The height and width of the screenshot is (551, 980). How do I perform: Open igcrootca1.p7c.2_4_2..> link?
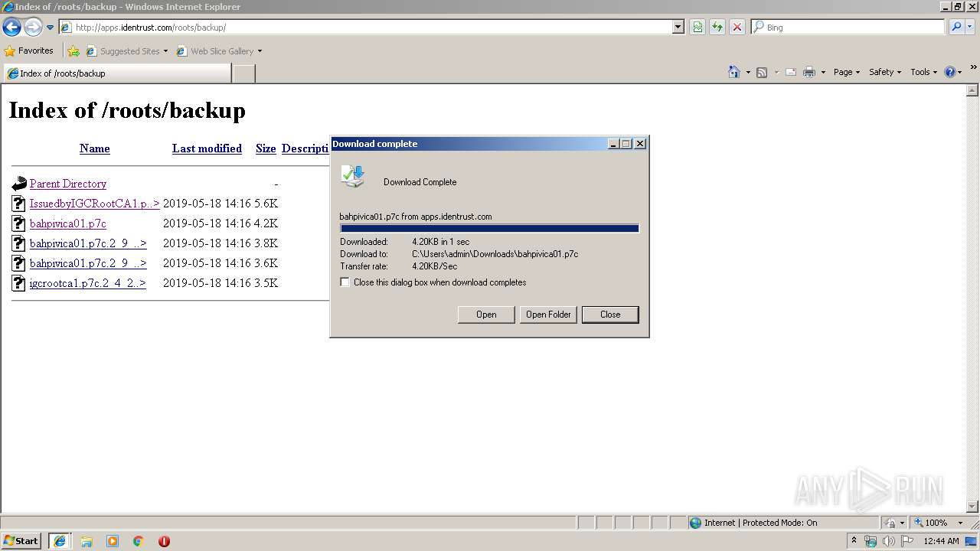coord(88,283)
